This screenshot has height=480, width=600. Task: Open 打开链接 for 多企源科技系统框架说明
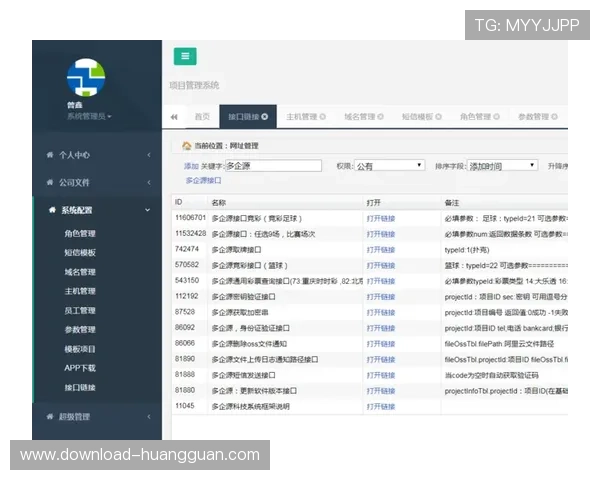click(381, 407)
